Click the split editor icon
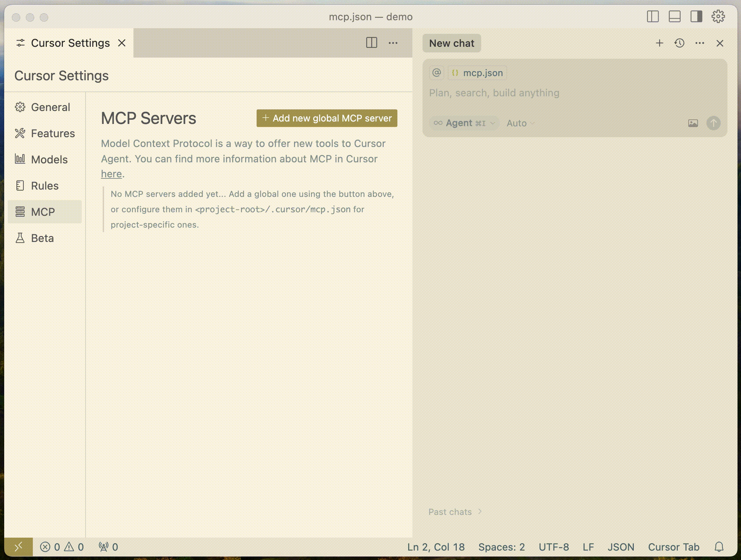This screenshot has height=560, width=741. coord(372,43)
